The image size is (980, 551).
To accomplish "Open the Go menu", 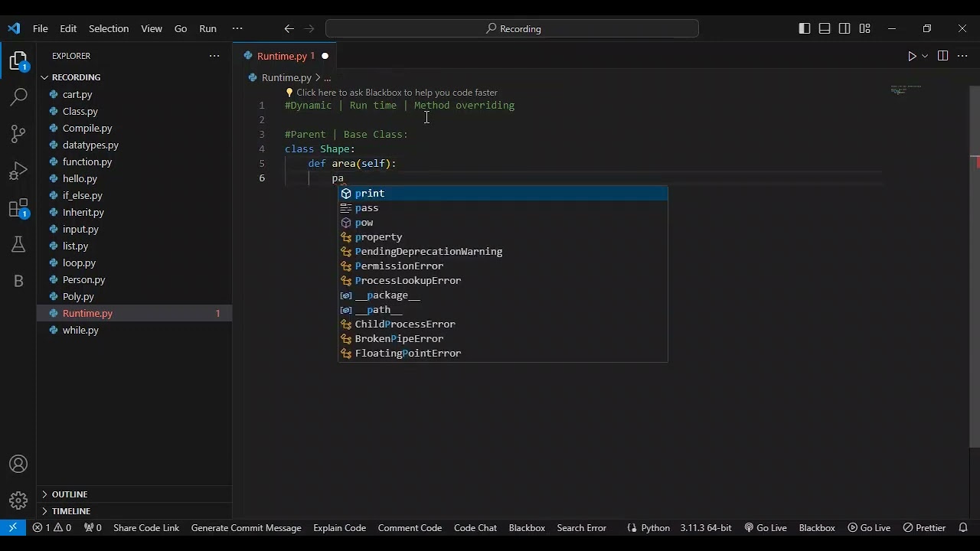I will tap(181, 28).
